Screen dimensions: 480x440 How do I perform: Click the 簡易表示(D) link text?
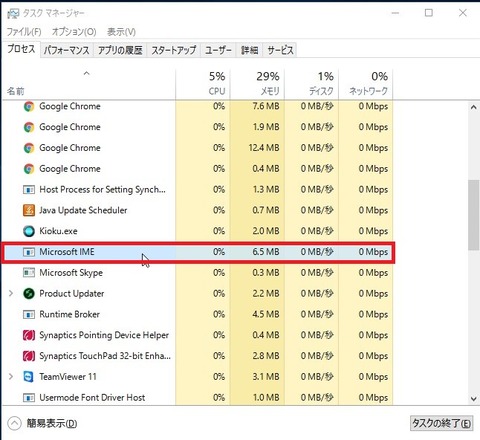click(x=52, y=423)
